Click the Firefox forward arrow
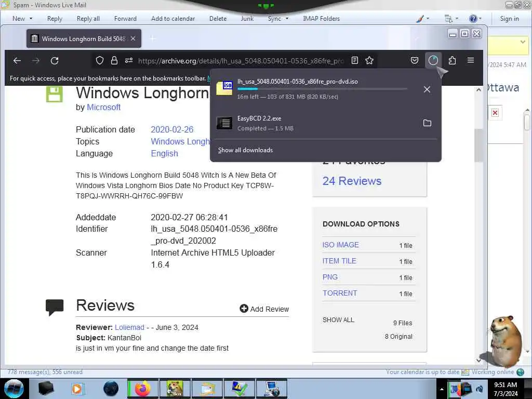 pyautogui.click(x=36, y=61)
